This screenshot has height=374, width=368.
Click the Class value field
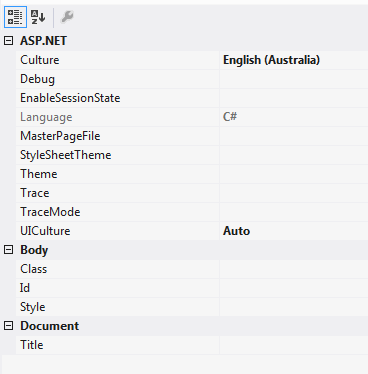(294, 269)
